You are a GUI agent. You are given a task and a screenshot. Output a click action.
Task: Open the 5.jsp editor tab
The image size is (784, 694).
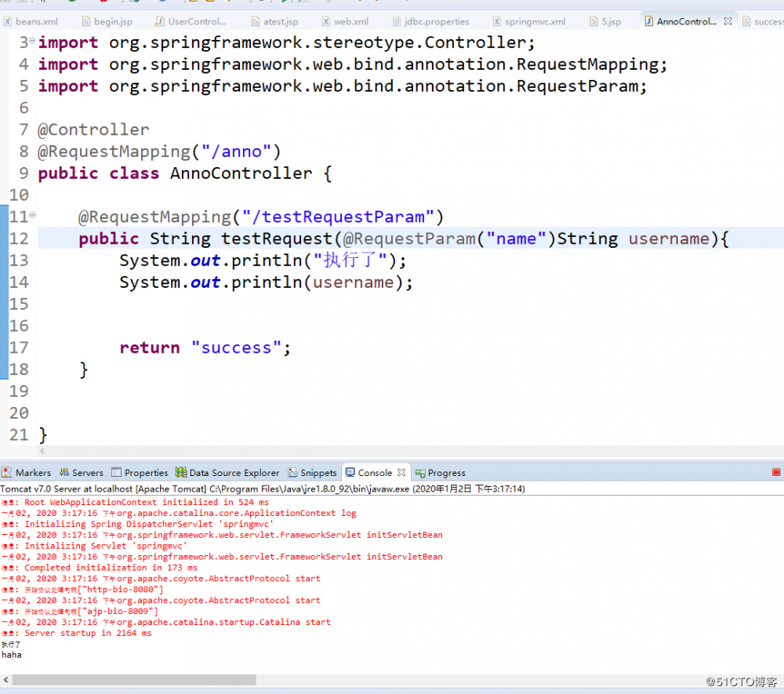click(x=605, y=21)
